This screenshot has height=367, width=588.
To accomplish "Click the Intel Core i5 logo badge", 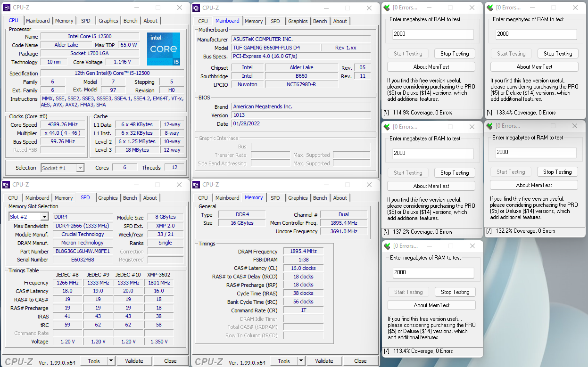I will tap(164, 49).
